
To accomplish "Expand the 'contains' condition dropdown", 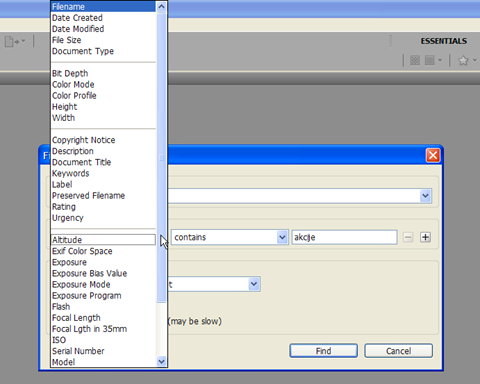I will click(282, 237).
